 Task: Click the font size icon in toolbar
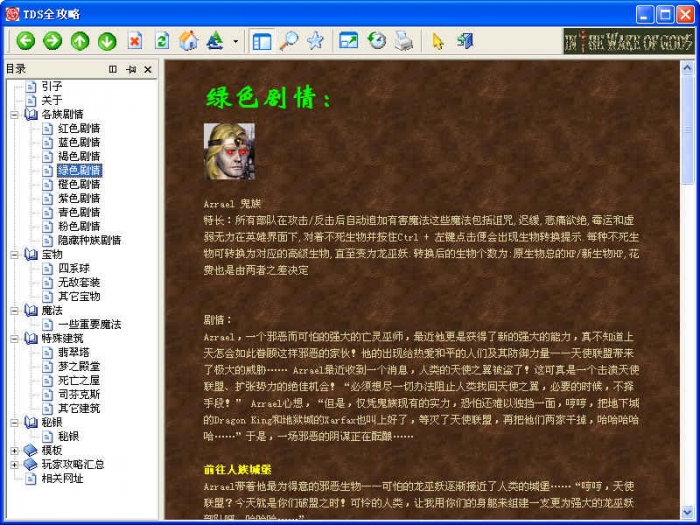pyautogui.click(x=215, y=41)
